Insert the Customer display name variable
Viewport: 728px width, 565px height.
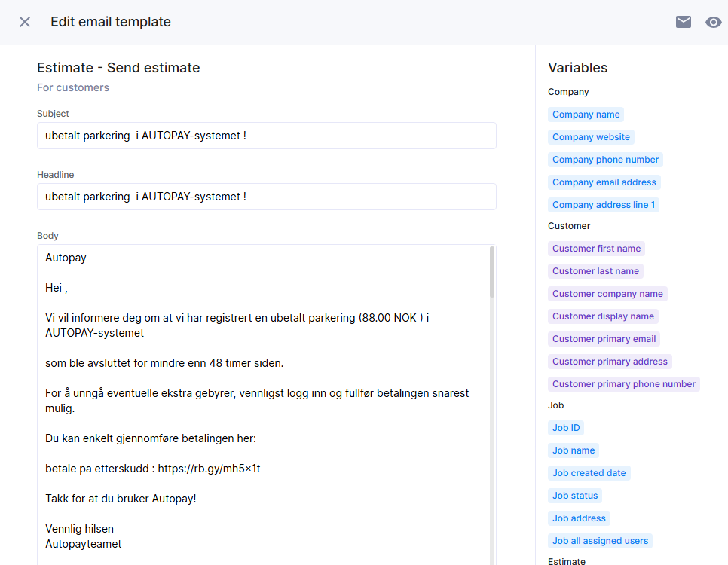coord(603,316)
